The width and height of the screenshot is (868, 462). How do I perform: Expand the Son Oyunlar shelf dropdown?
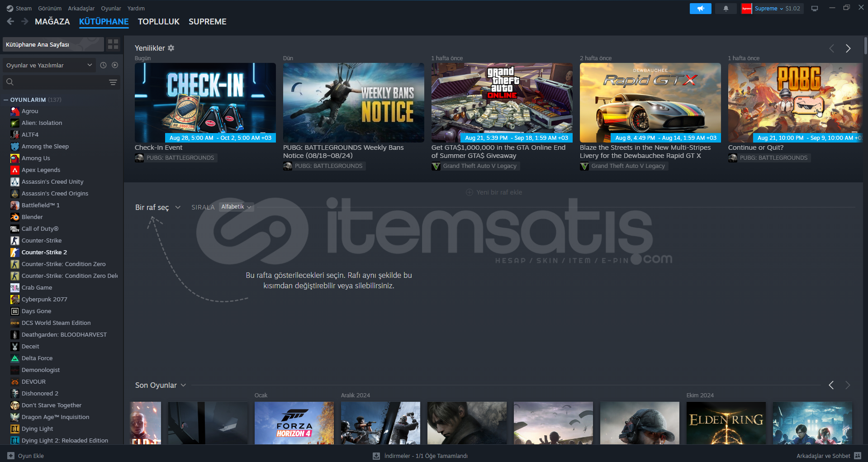click(161, 385)
